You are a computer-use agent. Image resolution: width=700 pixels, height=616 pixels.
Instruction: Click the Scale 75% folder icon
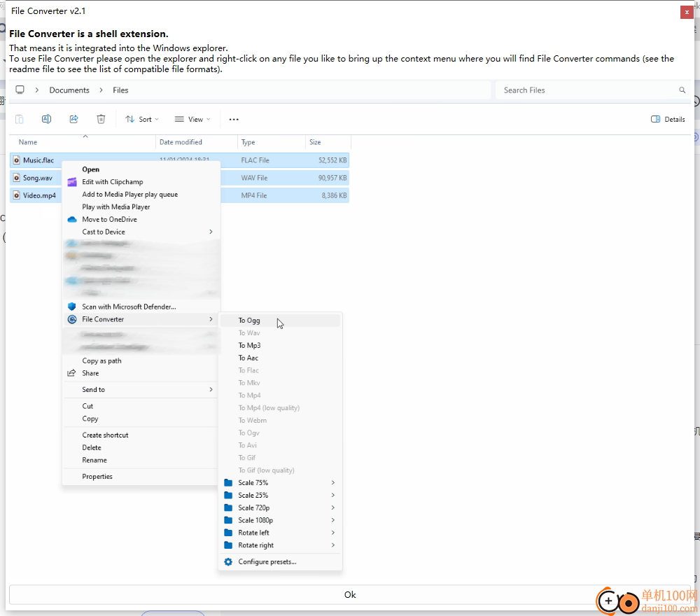(x=228, y=482)
